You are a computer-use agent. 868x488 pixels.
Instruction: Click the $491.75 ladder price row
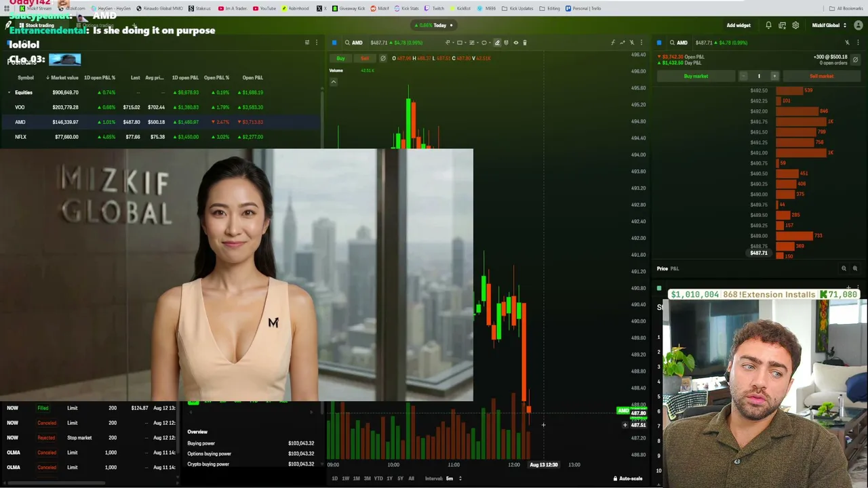click(x=759, y=122)
